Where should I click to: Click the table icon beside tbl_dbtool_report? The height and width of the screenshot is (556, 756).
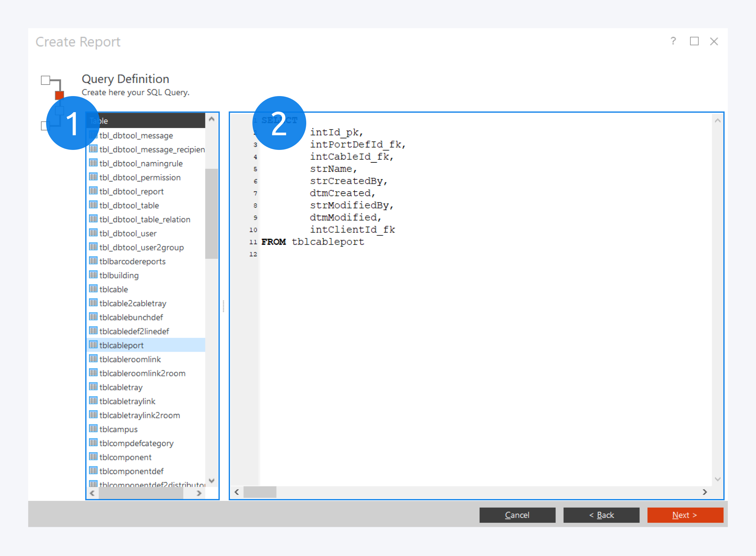tap(93, 191)
